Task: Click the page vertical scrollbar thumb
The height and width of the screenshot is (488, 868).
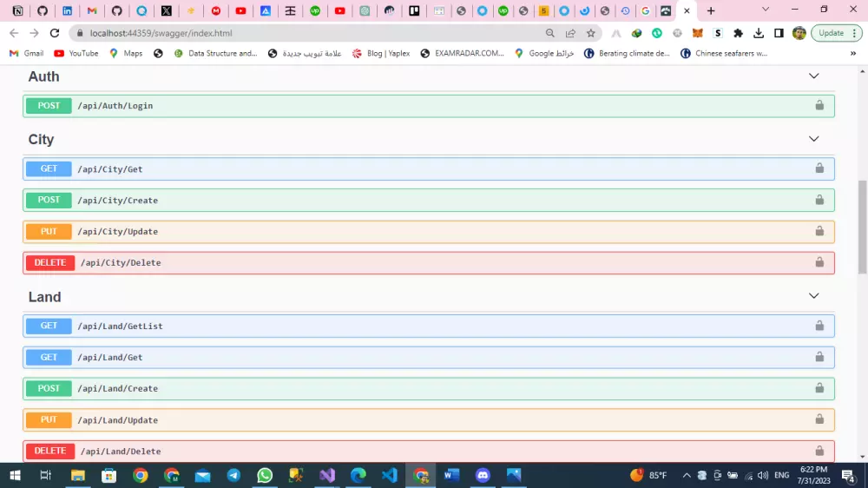Action: (863, 226)
